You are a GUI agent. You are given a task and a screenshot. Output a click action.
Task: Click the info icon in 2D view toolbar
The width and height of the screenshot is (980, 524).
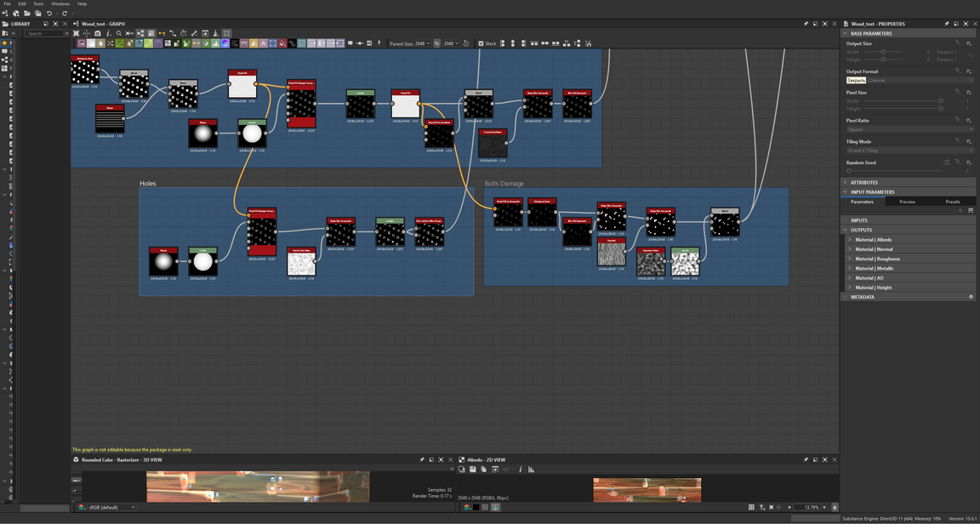click(x=521, y=470)
